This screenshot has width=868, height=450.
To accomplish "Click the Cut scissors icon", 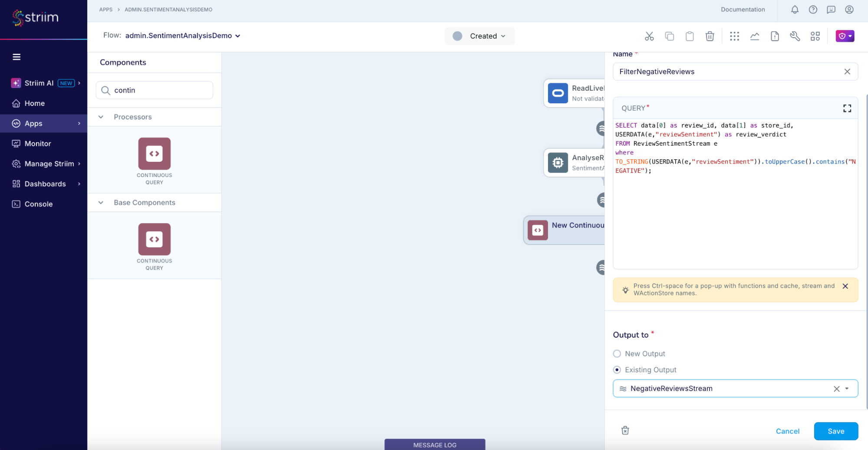I will pos(649,36).
